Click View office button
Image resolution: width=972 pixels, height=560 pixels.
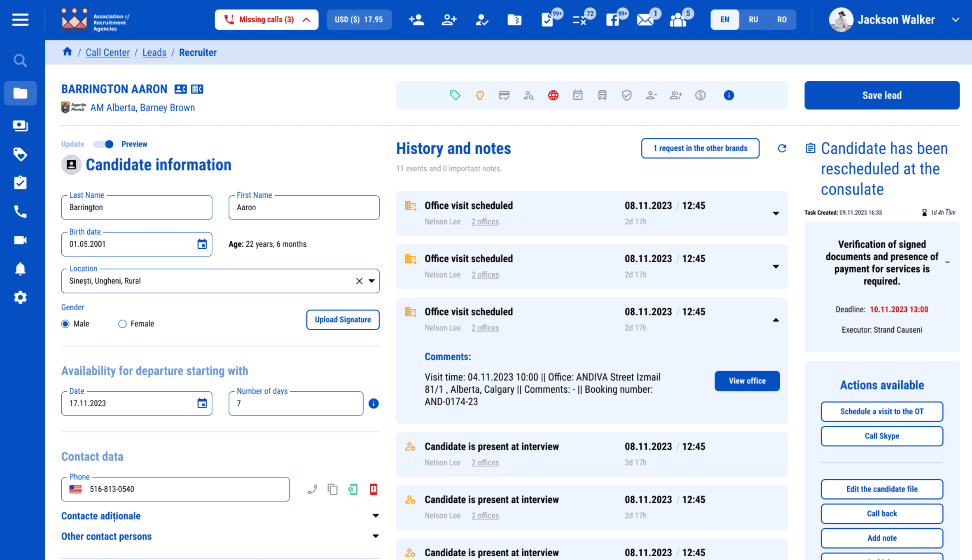coord(747,381)
